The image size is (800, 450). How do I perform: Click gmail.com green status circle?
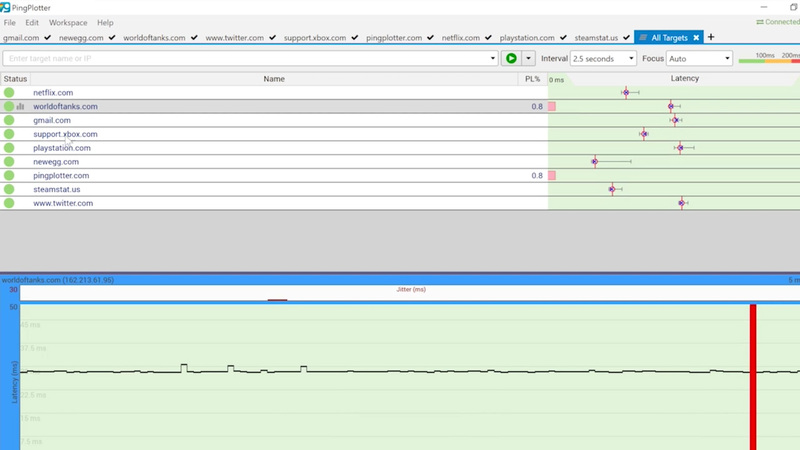[x=9, y=120]
